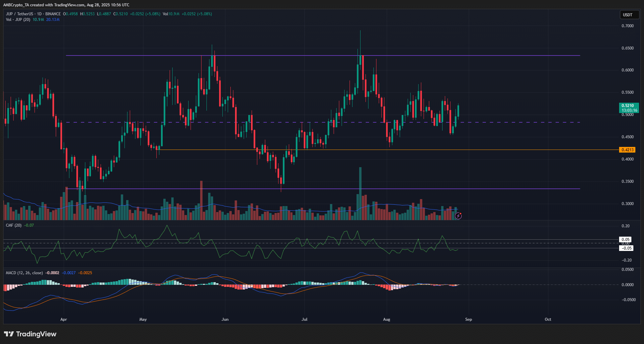The width and height of the screenshot is (644, 344).
Task: Select the Vol · JUP (20) indicator legend
Action: (x=18, y=20)
